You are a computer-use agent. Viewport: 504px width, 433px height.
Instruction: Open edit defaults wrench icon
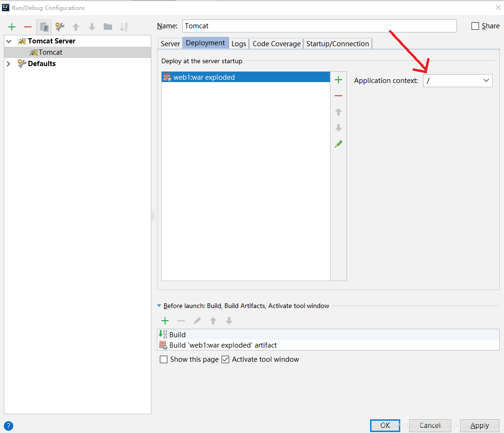60,27
